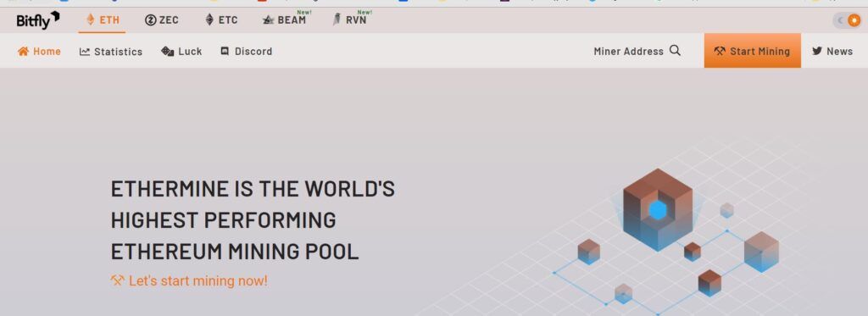This screenshot has height=316, width=868.
Task: Click the Ethereum diamond icon beside ETH
Action: [90, 20]
